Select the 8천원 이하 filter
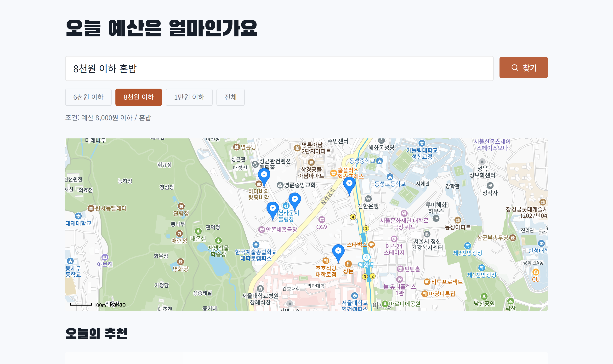Image resolution: width=613 pixels, height=364 pixels. point(139,97)
